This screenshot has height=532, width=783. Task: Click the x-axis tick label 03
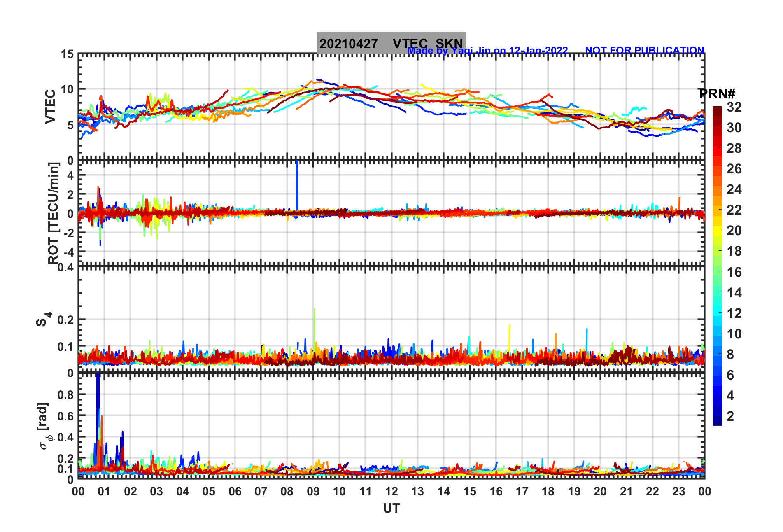point(156,491)
